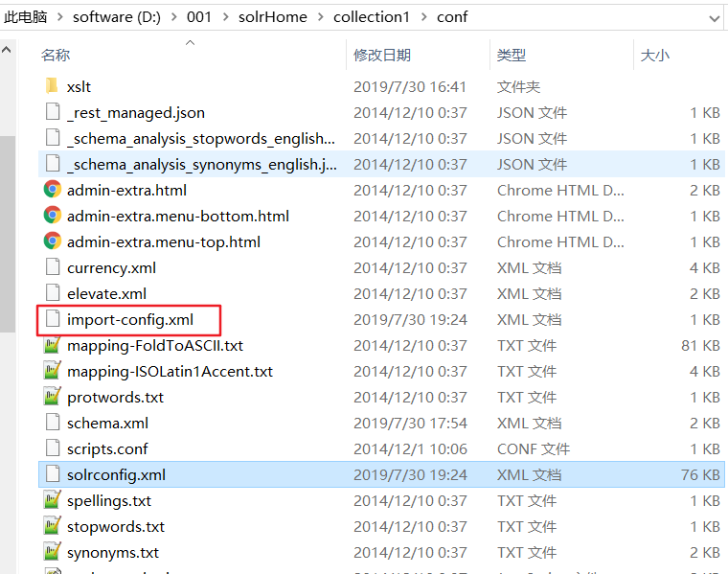Select the elevate.xml file icon
728x574 pixels.
pyautogui.click(x=53, y=293)
